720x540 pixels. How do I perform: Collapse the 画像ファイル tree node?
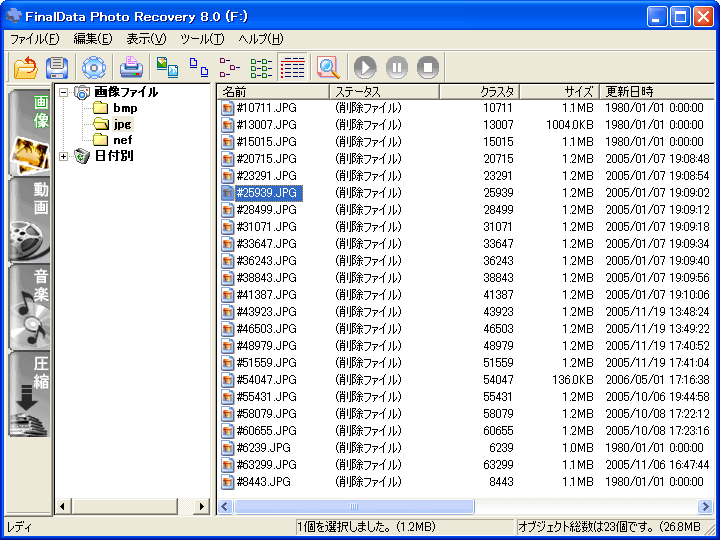point(63,92)
